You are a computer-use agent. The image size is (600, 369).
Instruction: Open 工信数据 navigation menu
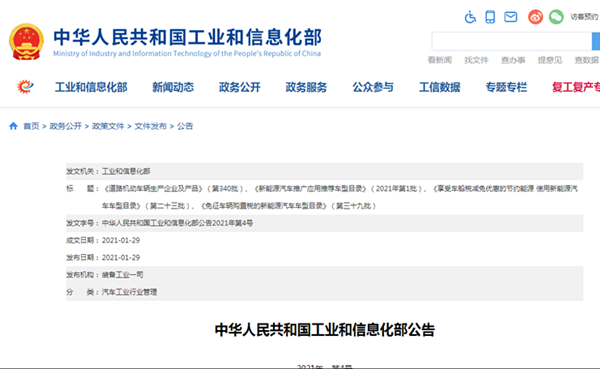pos(439,87)
